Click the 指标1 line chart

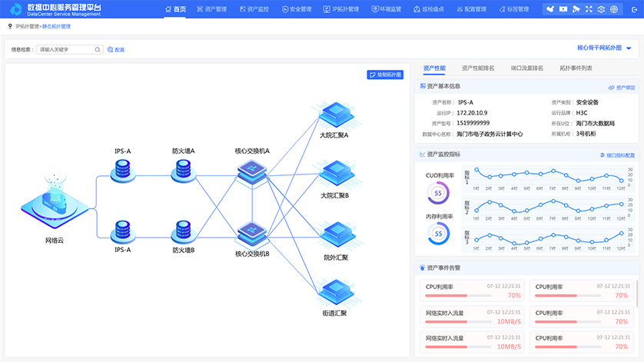547,178
